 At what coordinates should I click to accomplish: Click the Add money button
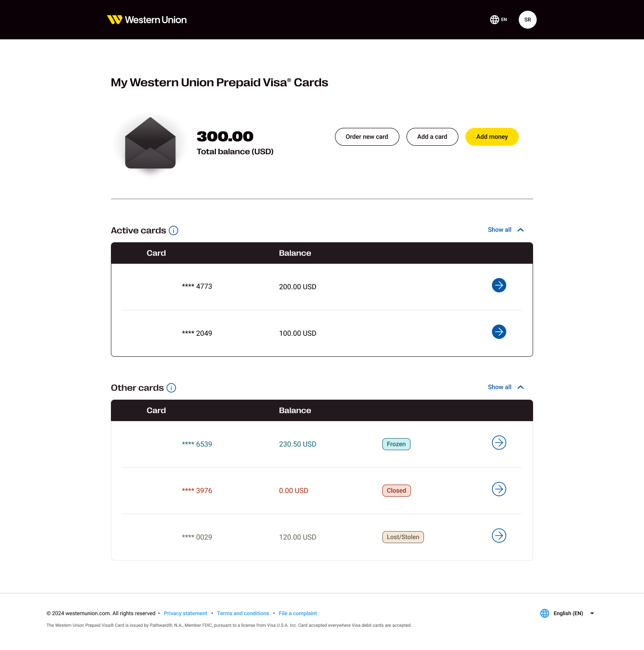pos(492,137)
